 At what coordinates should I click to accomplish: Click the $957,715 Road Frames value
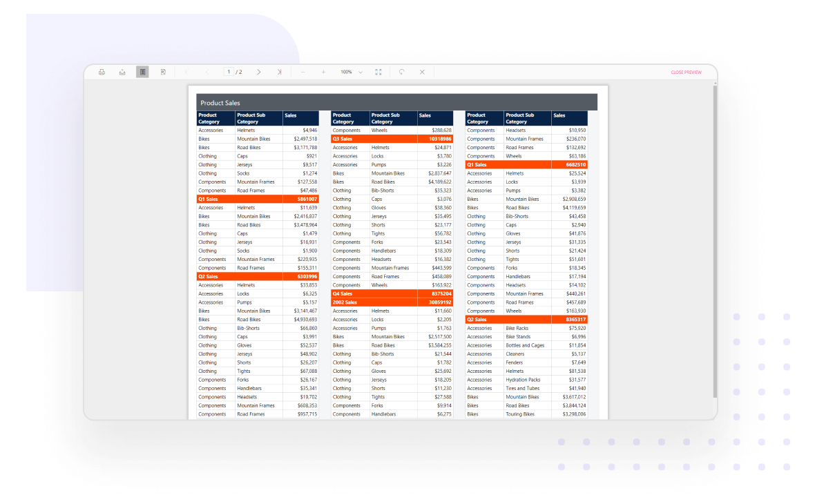(x=307, y=414)
